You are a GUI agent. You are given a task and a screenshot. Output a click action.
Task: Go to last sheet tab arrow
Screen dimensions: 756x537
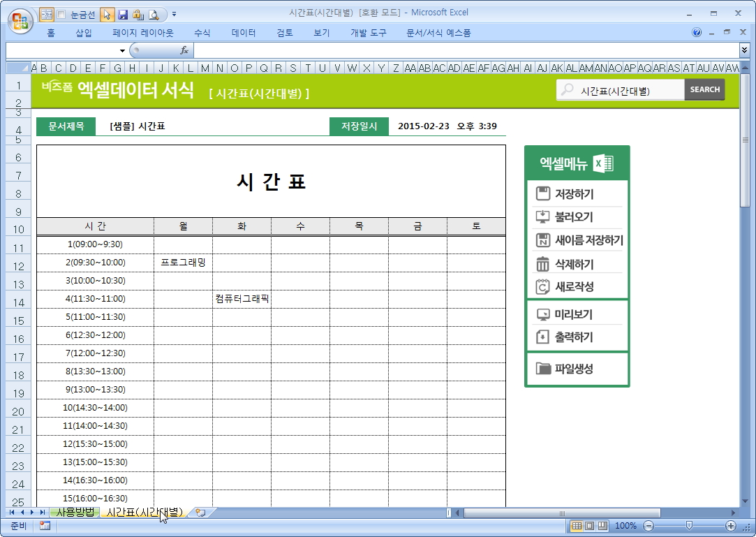(42, 513)
